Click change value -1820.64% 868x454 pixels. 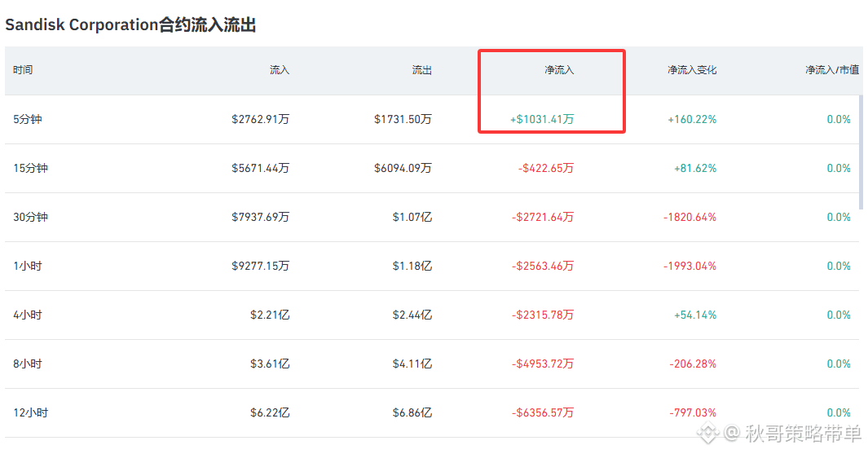tap(690, 217)
